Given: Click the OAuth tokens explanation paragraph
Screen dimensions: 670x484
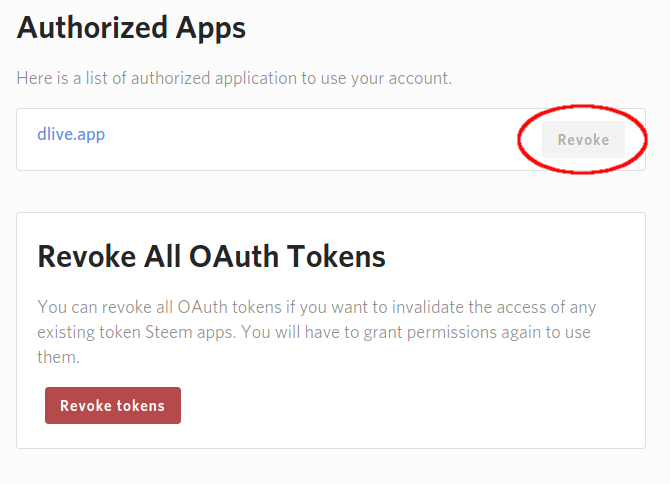Looking at the screenshot, I should coord(316,332).
